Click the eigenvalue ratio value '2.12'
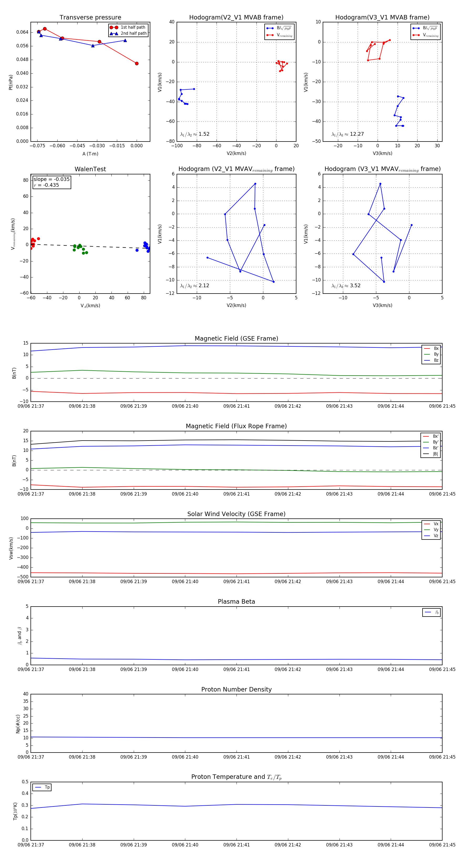Image resolution: width=473 pixels, height=868 pixels. point(204,286)
